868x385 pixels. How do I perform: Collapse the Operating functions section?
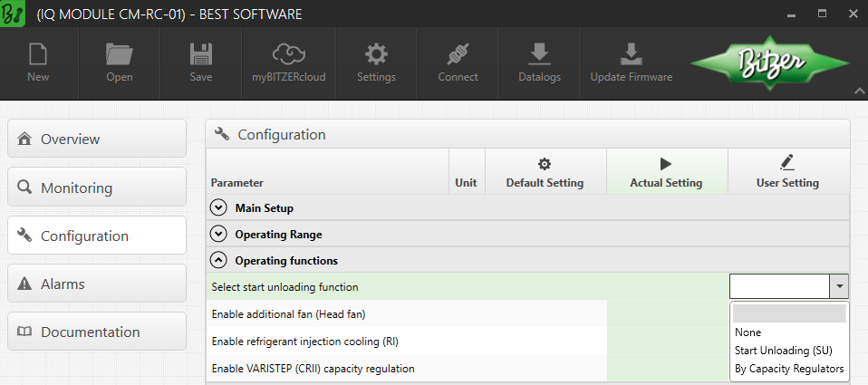[x=218, y=260]
